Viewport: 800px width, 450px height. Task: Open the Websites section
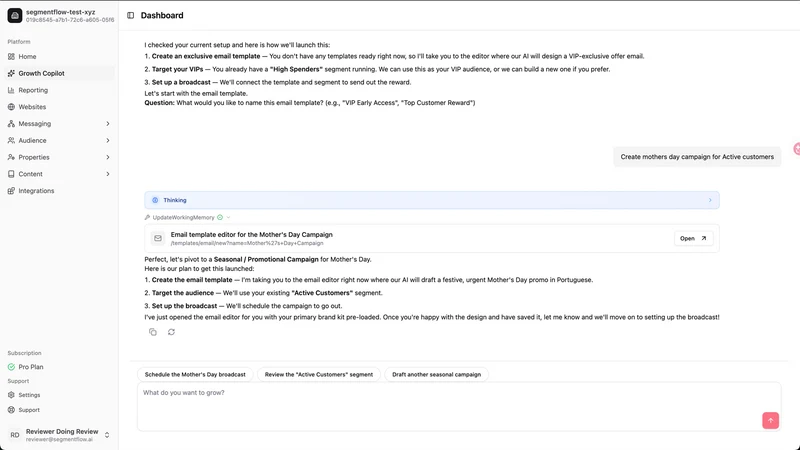click(59, 107)
